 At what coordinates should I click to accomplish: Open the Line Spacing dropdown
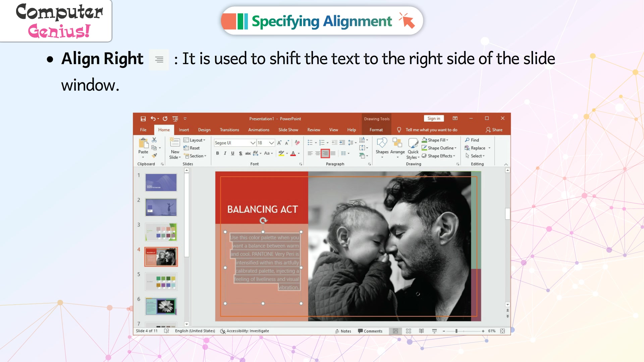[x=352, y=143]
